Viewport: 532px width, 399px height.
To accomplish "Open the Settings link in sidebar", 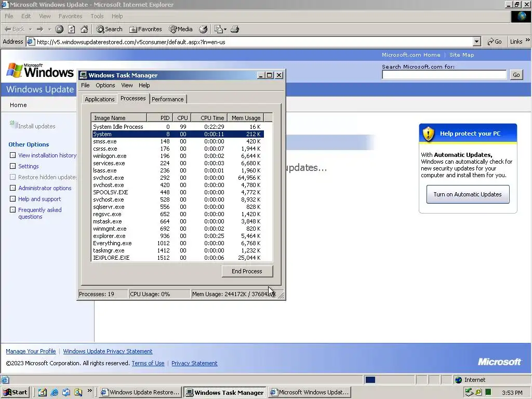I will point(28,166).
